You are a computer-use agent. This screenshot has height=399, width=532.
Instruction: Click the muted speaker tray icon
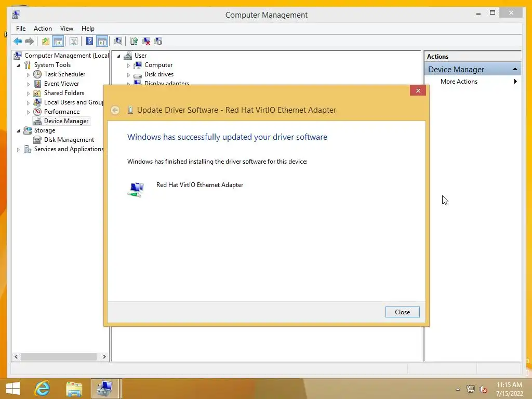coord(483,389)
